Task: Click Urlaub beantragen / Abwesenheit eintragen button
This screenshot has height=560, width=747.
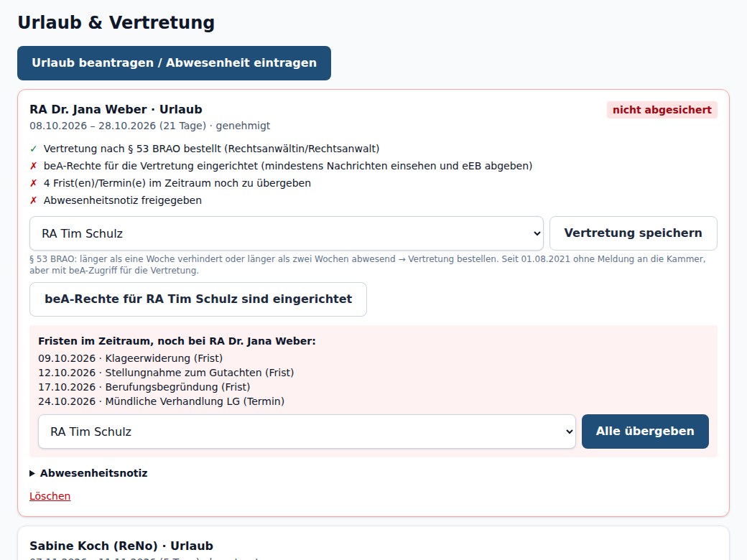Action: [174, 63]
